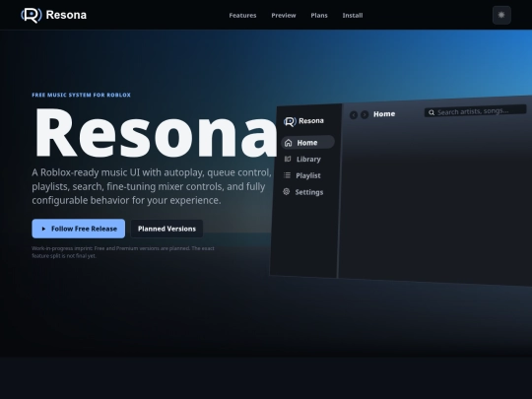Click the forward arrow chevron beside Home
This screenshot has height=399, width=532.
[x=365, y=114]
